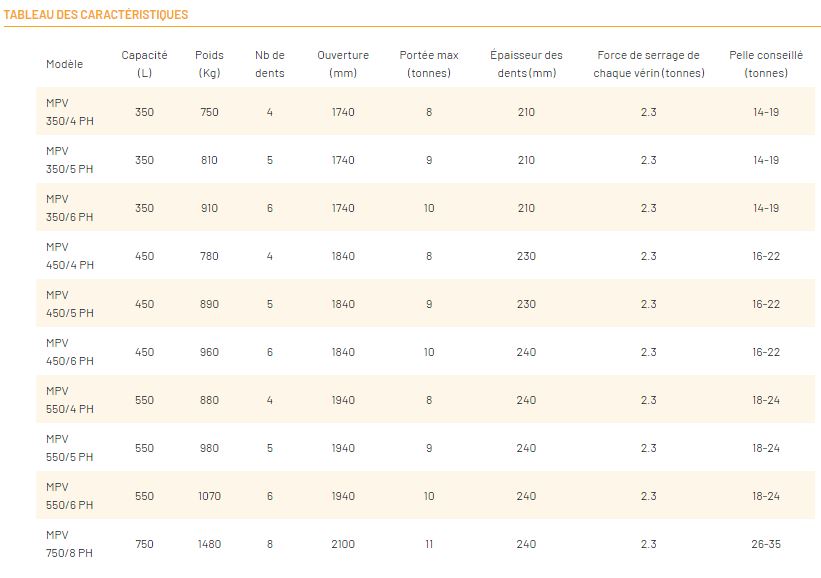Click the "Modèle" column header
Viewport: 821px width, 578px height.
click(x=64, y=64)
